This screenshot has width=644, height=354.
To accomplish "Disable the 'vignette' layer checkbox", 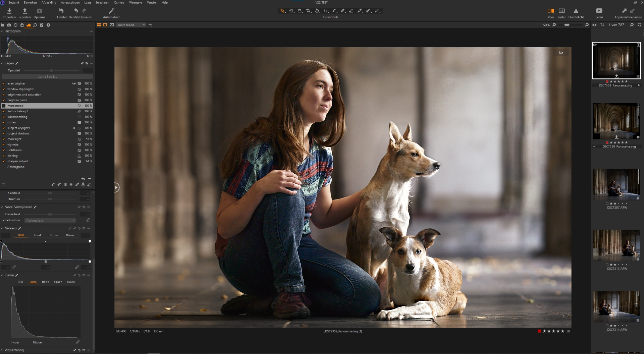I will 4,145.
